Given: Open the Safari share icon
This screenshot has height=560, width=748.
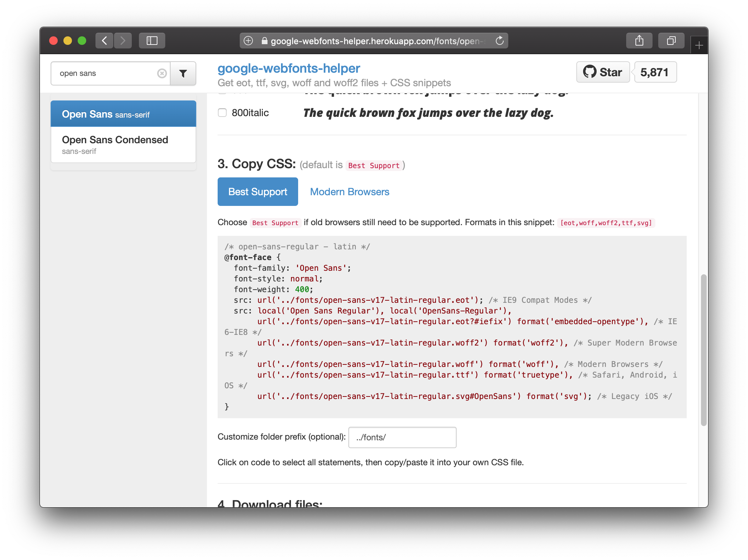Looking at the screenshot, I should (639, 41).
